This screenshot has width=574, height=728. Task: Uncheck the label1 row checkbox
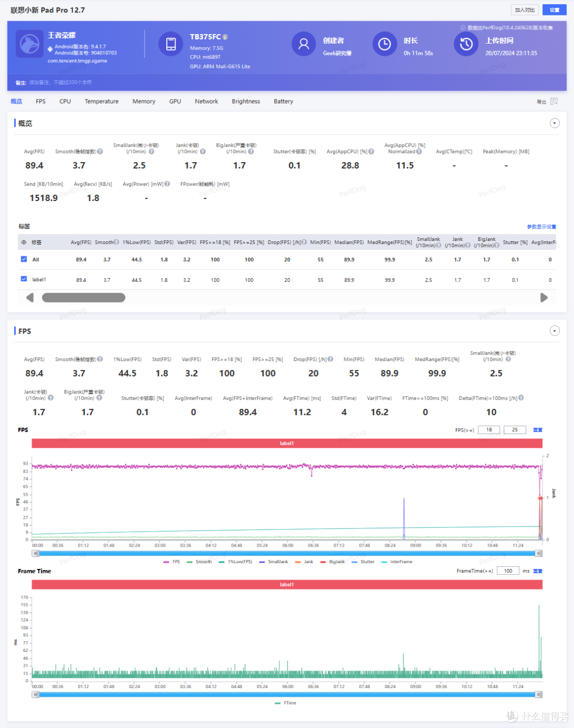(24, 279)
